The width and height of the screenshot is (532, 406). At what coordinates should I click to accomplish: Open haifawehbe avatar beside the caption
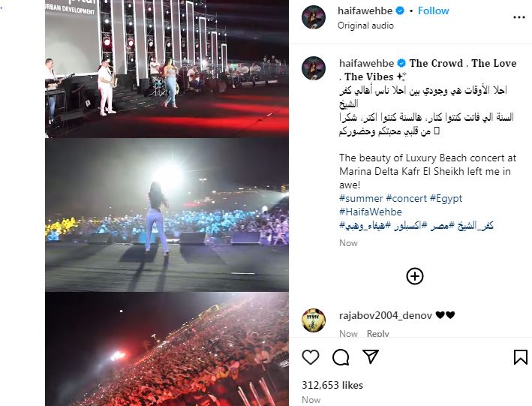[314, 68]
